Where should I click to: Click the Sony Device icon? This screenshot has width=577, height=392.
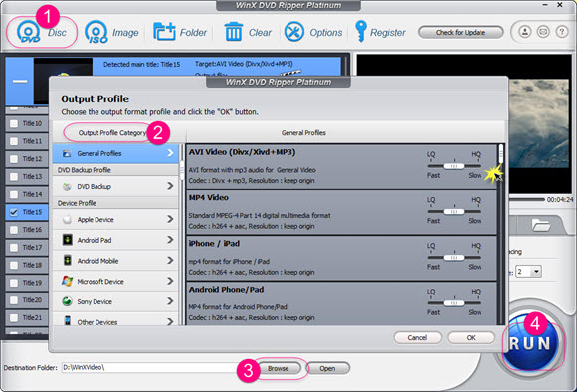pos(67,301)
